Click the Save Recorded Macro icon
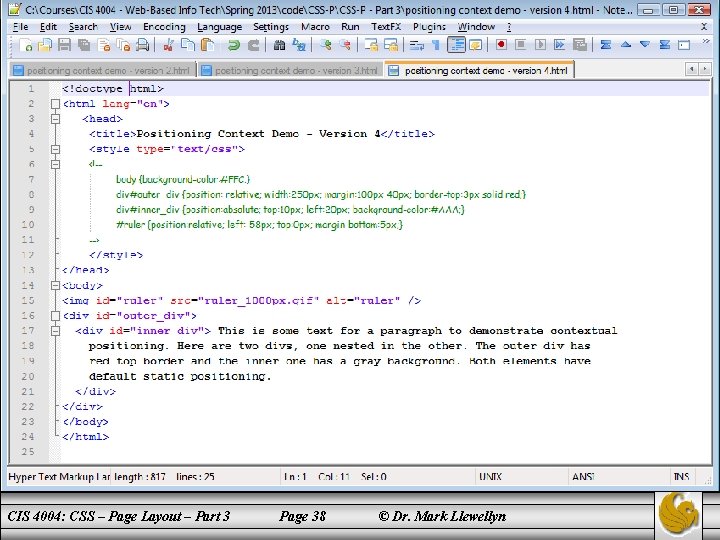This screenshot has height=540, width=720. pos(579,45)
